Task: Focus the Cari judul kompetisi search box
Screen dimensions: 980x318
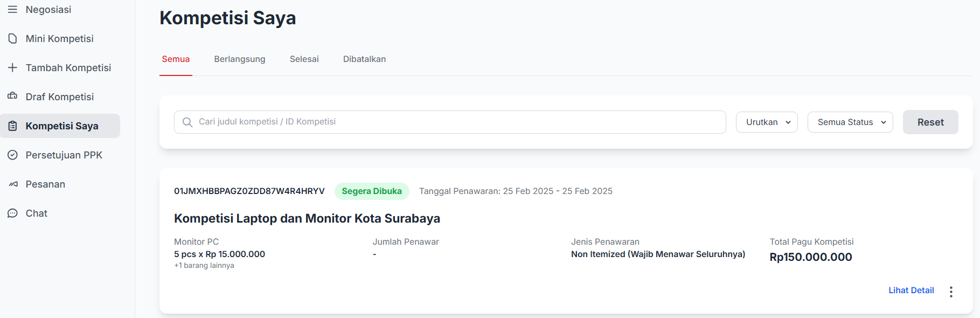Action: (458, 122)
